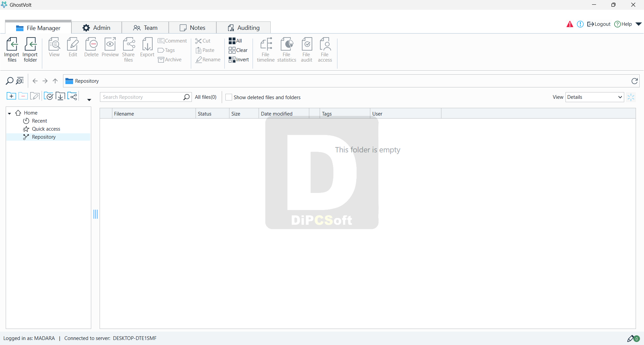Click Logout

[x=599, y=24]
